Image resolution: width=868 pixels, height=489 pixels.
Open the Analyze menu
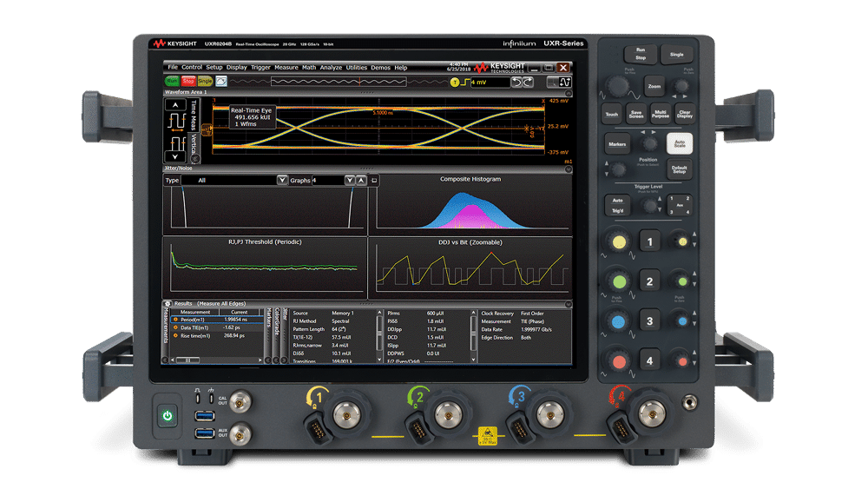click(331, 67)
